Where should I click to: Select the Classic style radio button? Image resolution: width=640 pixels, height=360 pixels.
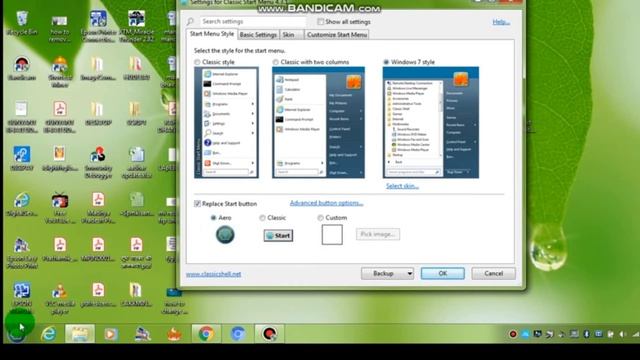(x=197, y=62)
